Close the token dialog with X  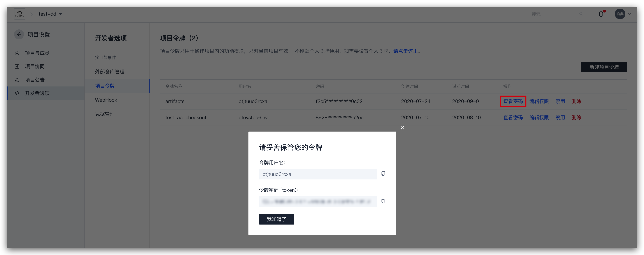pyautogui.click(x=403, y=127)
